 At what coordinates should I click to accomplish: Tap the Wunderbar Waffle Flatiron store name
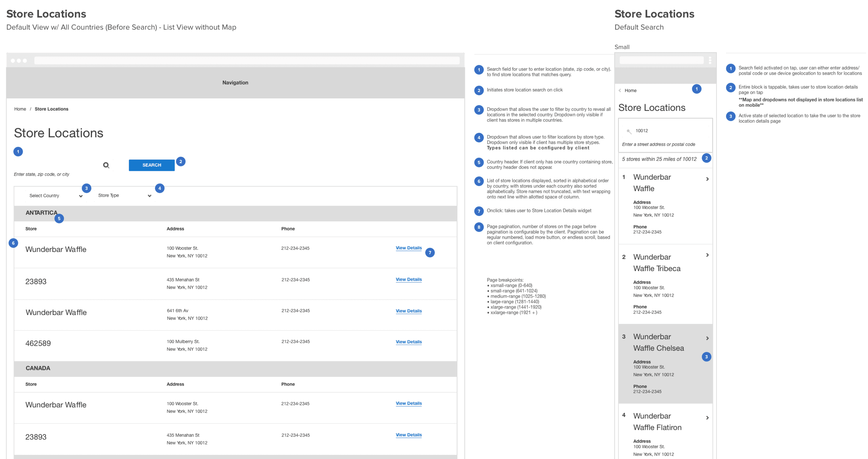pos(657,422)
